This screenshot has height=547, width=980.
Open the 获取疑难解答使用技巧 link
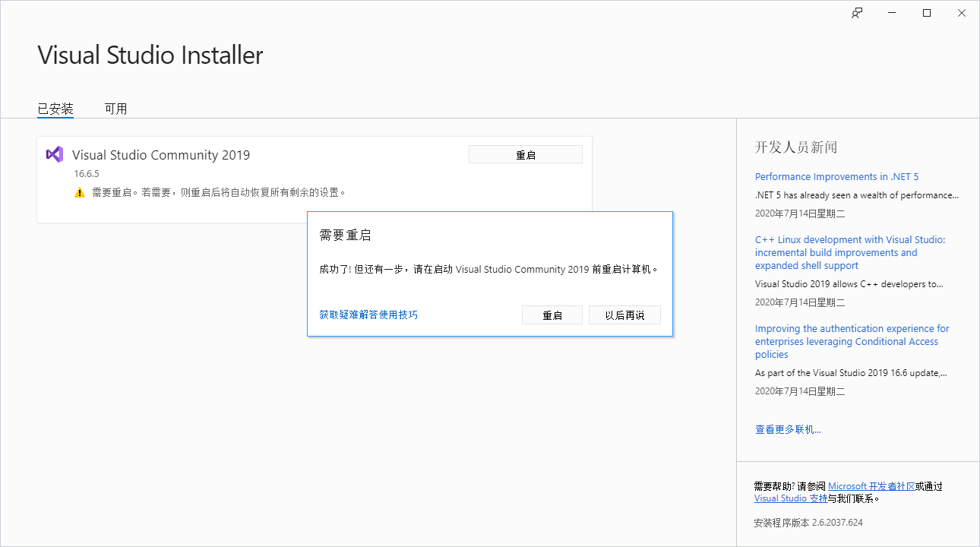pyautogui.click(x=368, y=315)
